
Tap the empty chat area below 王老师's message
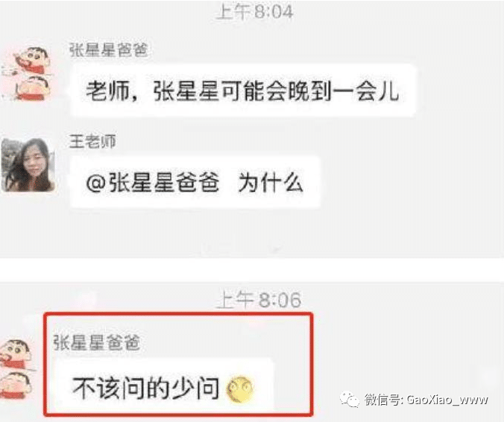[252, 233]
